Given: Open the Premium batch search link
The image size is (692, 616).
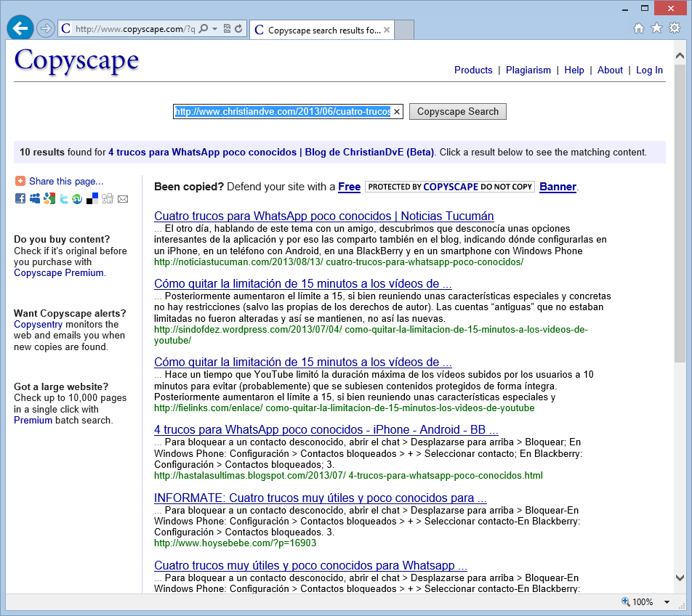Looking at the screenshot, I should point(33,420).
